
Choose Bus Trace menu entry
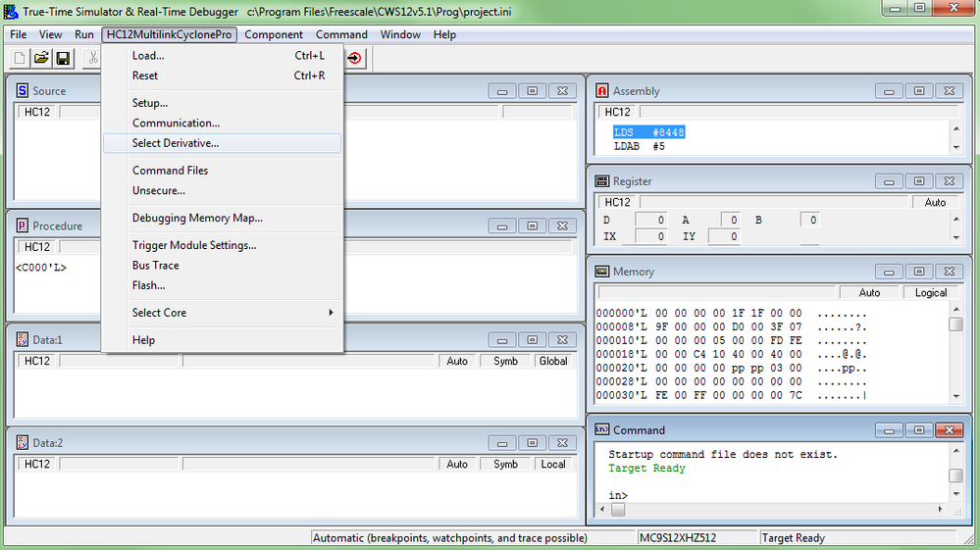[x=222, y=266]
